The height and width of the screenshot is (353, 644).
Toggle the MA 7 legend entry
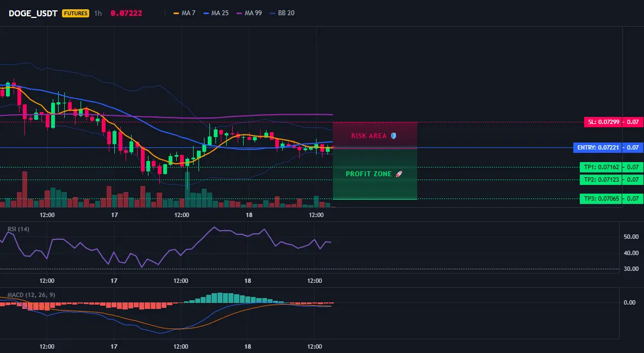click(x=184, y=13)
